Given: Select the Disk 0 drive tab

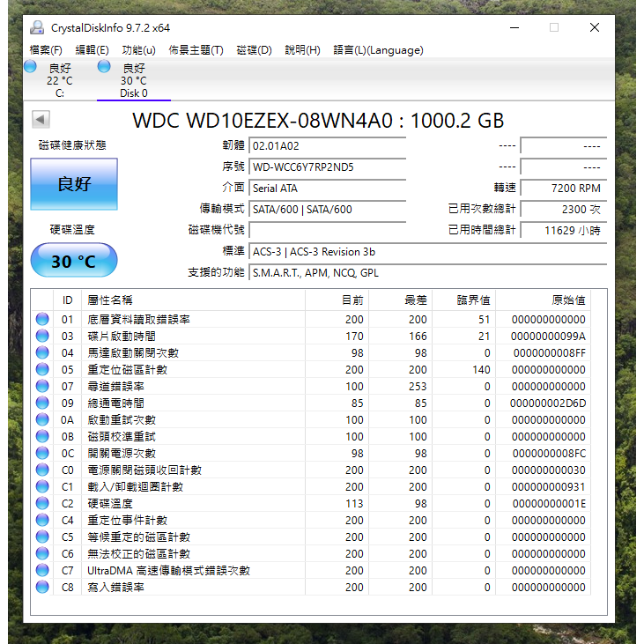Looking at the screenshot, I should [134, 80].
